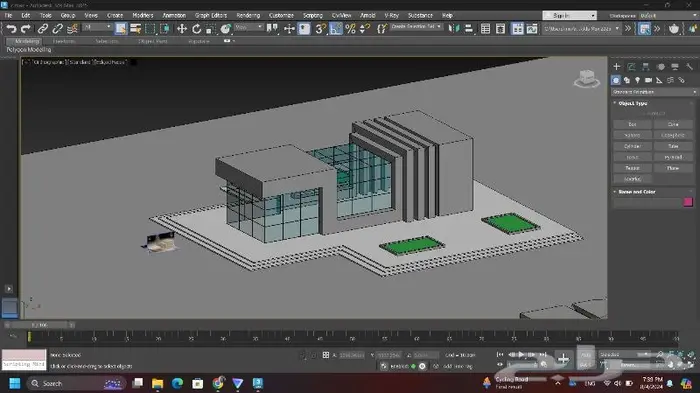700x393 pixels.
Task: Toggle the Ribbon display icon
Action: coord(517,29)
